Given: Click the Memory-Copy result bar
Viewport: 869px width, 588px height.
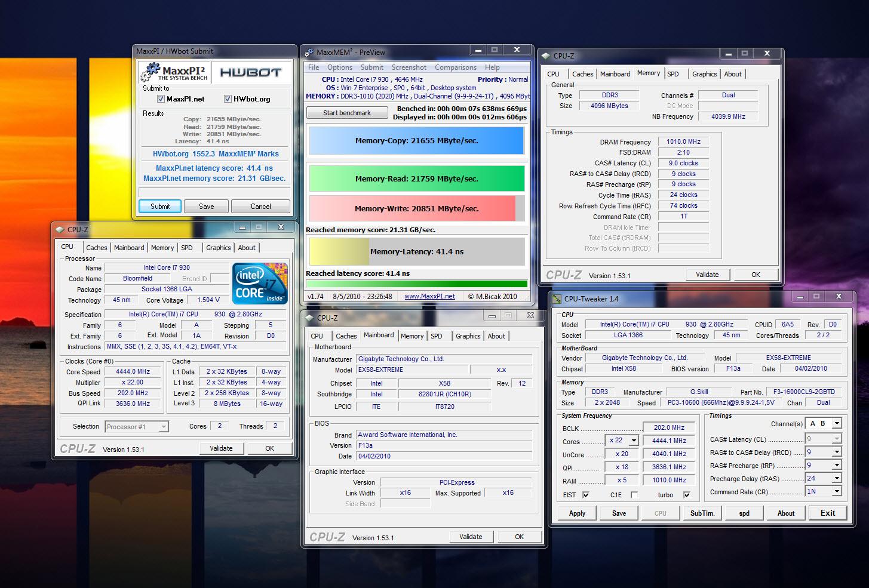Looking at the screenshot, I should coord(416,141).
